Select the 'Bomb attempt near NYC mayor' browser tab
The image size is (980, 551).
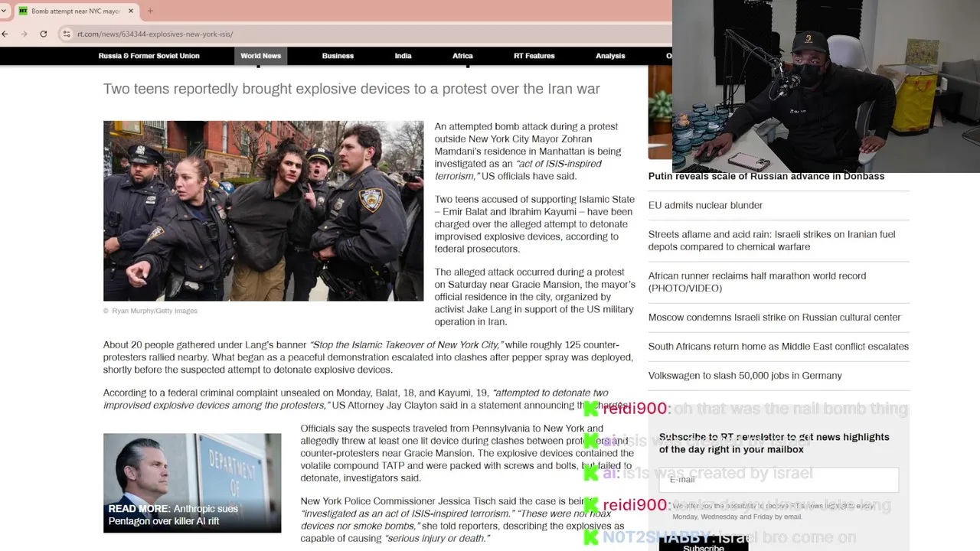click(x=77, y=11)
